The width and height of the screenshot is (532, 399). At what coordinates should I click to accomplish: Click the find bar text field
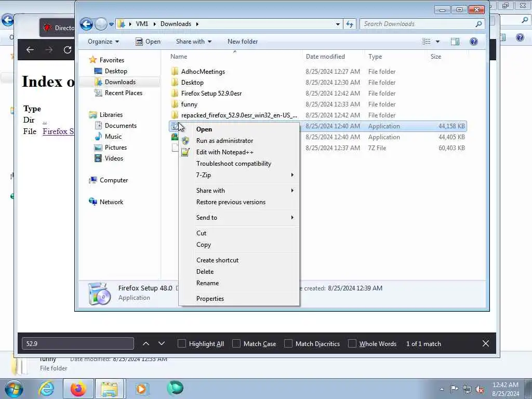78,343
